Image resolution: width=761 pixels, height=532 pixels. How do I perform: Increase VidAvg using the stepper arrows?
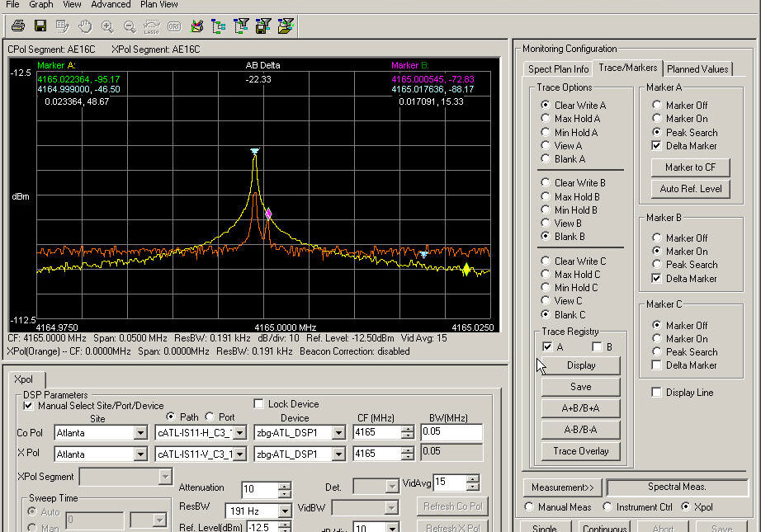(471, 484)
